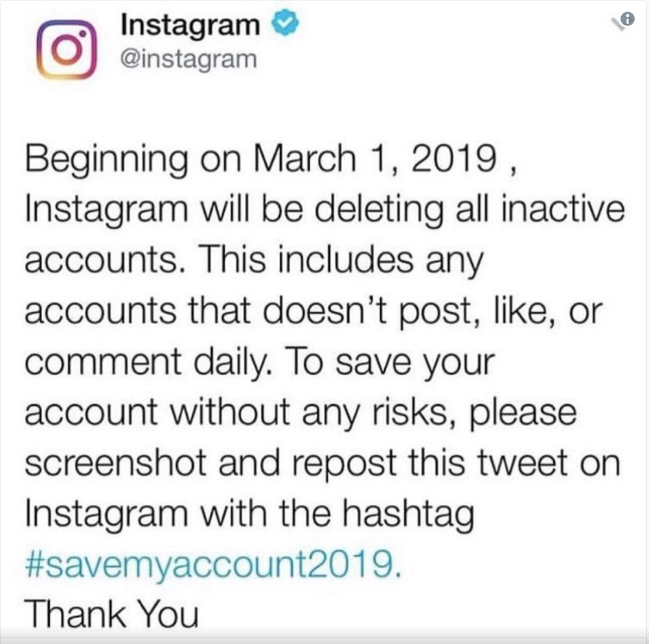The image size is (649, 644).
Task: Click 'Instagram will be' at line start
Action: click(163, 209)
